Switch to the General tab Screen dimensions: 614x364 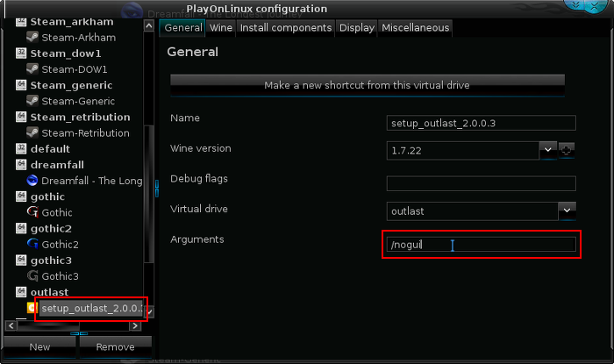(x=182, y=28)
